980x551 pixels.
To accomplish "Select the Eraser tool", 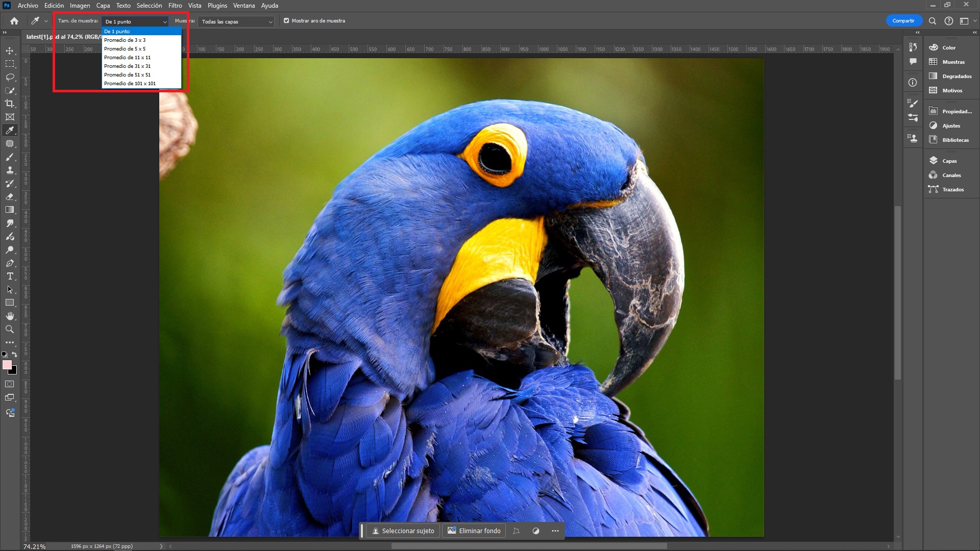I will tap(10, 197).
